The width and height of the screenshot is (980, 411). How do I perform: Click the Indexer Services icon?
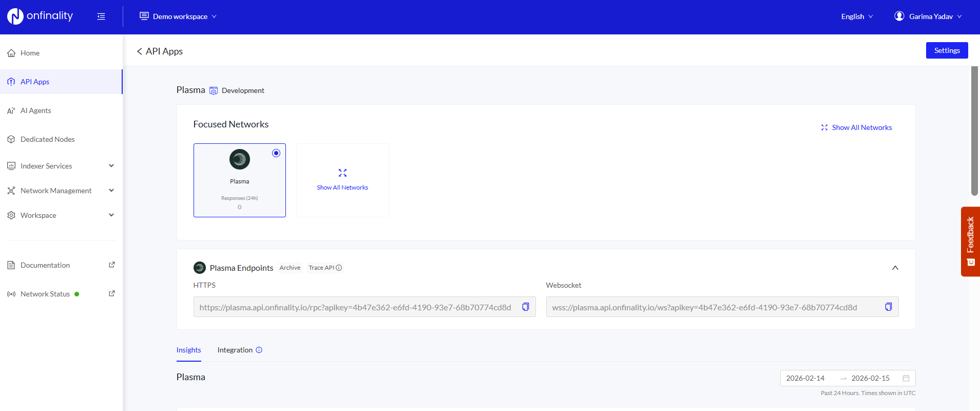click(11, 166)
